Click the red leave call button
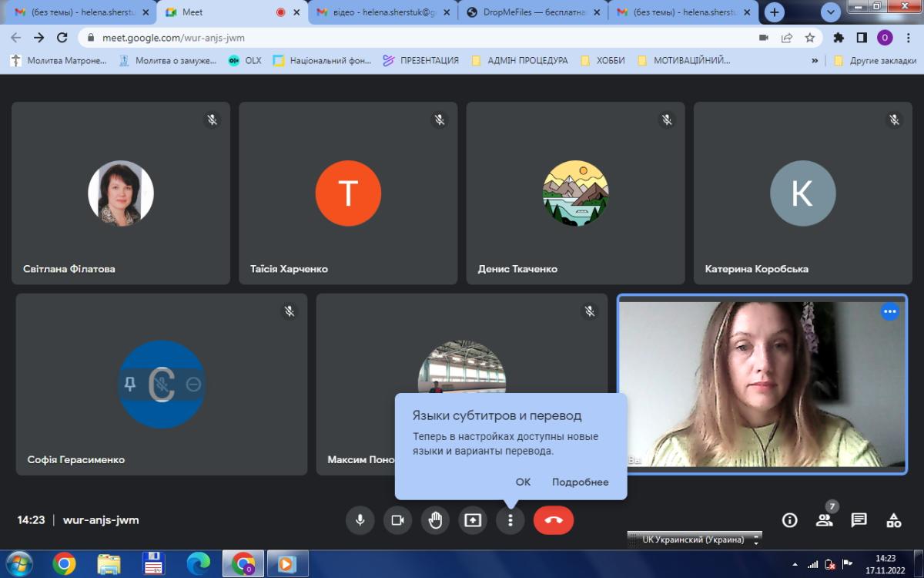The width and height of the screenshot is (924, 578). click(x=553, y=520)
